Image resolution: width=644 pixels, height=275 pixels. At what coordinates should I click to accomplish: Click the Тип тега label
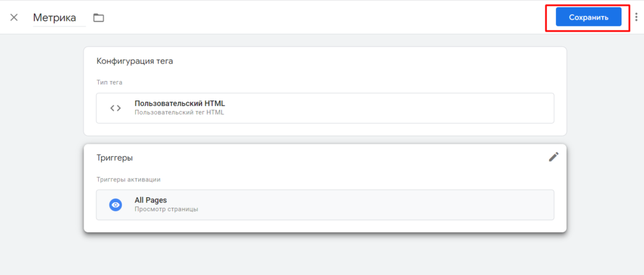[x=109, y=82]
